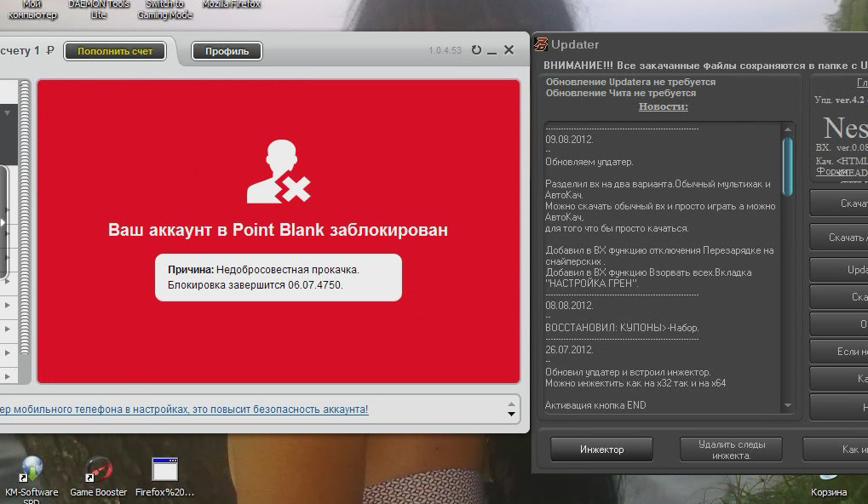
Task: Click Удалить следы инжекта button
Action: (731, 450)
